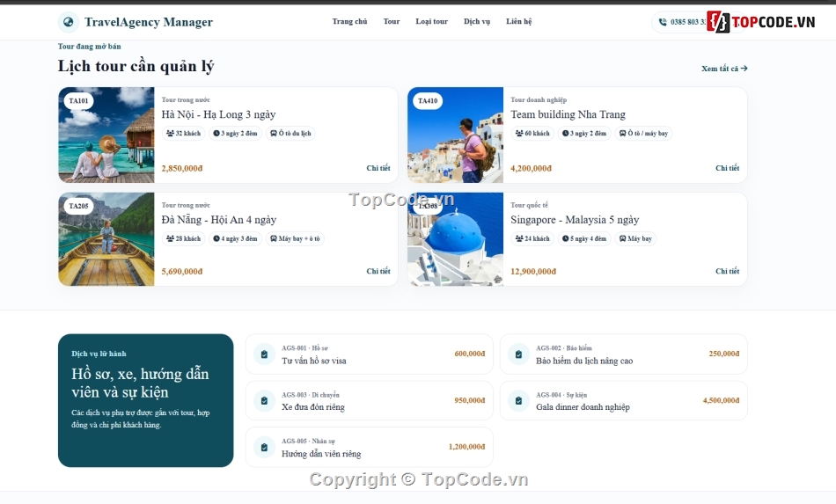Open Chi tiết for Team building Nha Trang
The width and height of the screenshot is (836, 504).
tap(727, 168)
